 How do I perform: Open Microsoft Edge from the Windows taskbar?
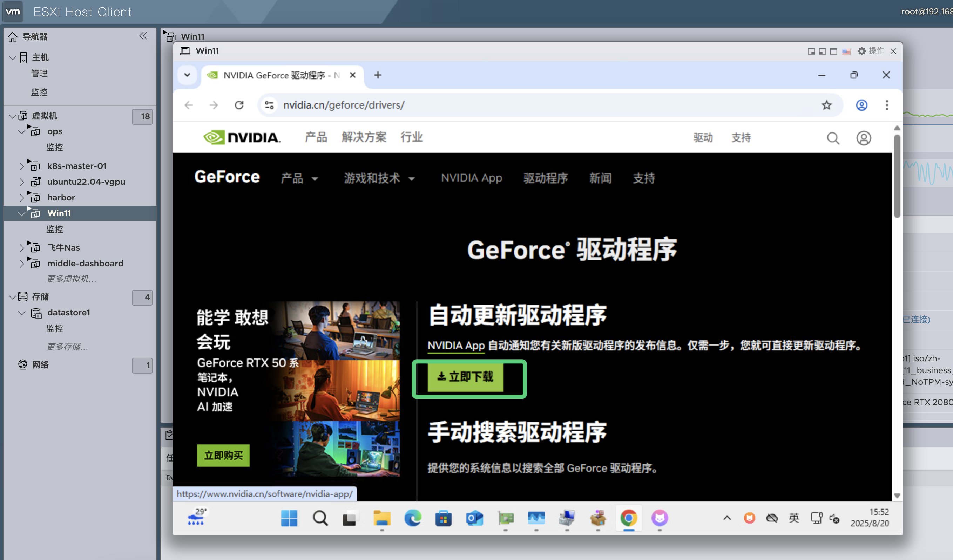click(x=413, y=518)
